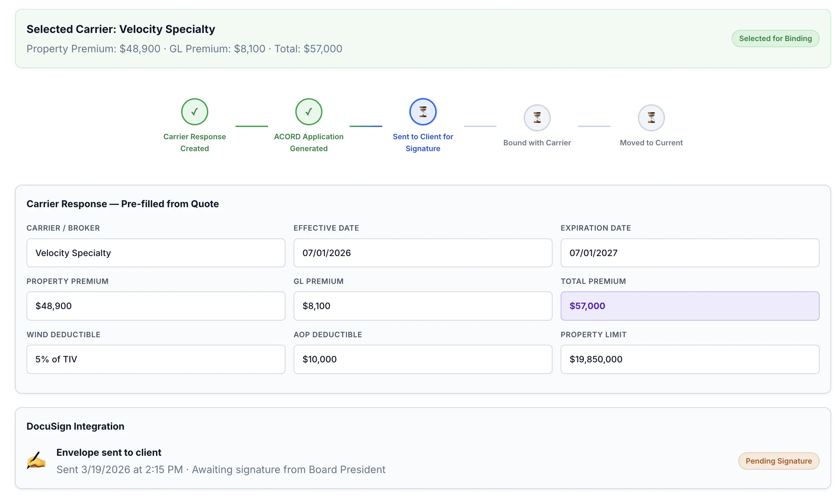Click the Sent to Client for Signature label

click(x=423, y=142)
